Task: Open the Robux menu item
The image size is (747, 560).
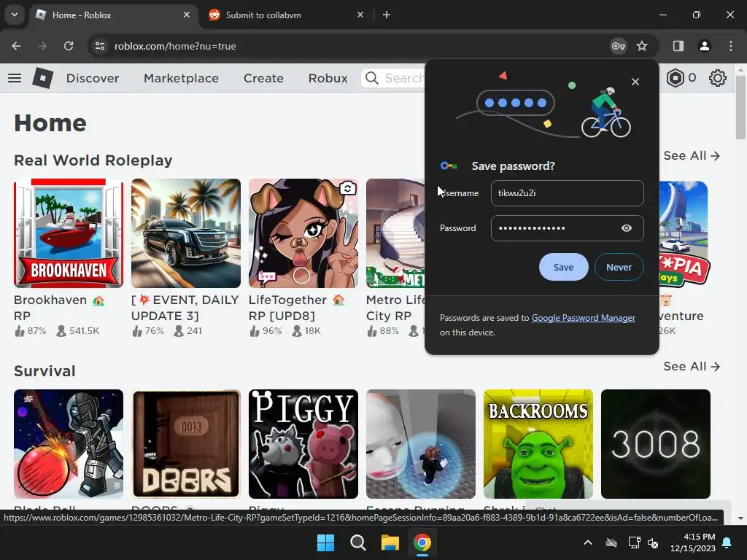Action: point(328,78)
